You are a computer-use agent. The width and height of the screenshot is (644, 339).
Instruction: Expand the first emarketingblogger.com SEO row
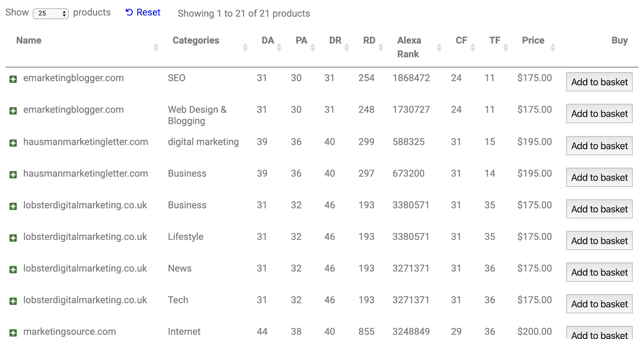click(13, 79)
